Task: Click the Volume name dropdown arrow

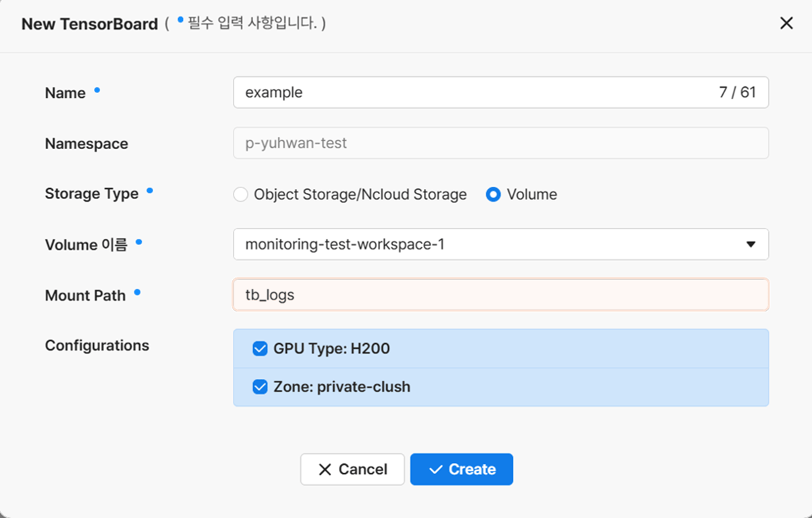Action: pos(751,244)
